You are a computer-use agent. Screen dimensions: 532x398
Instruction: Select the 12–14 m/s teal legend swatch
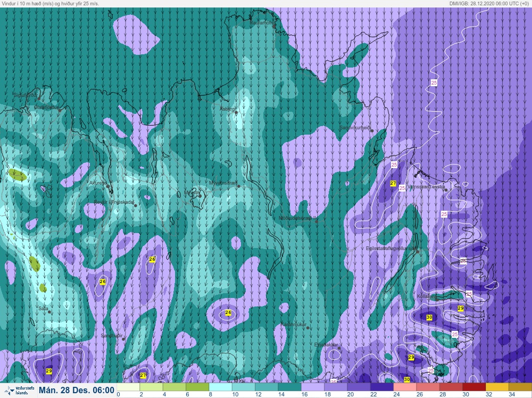[267, 387]
